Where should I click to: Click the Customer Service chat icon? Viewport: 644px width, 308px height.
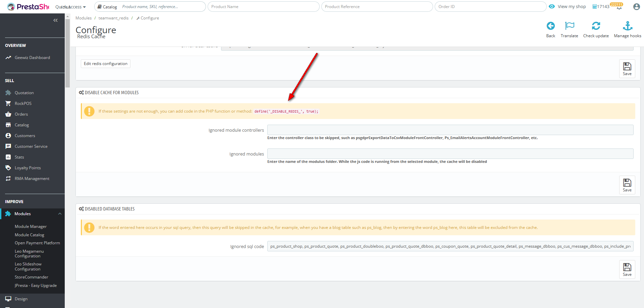pos(8,146)
